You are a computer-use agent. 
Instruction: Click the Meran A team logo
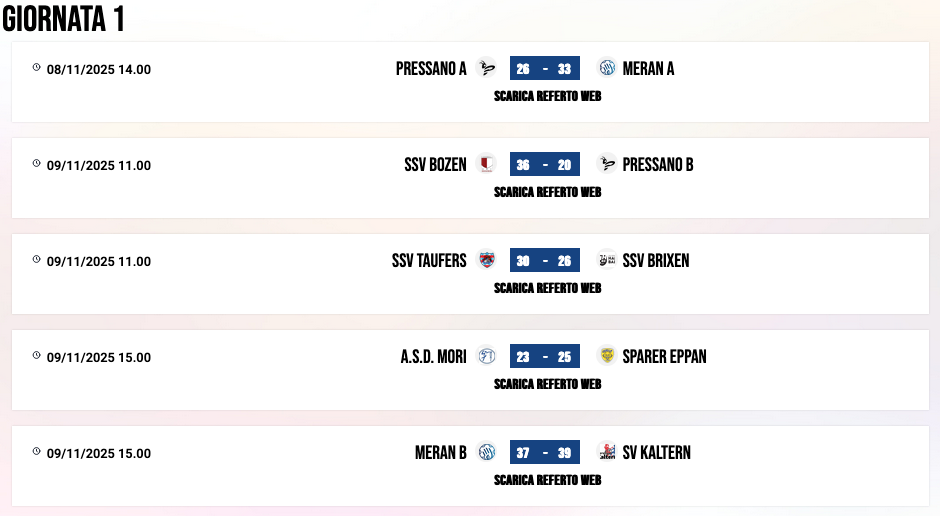coord(606,68)
